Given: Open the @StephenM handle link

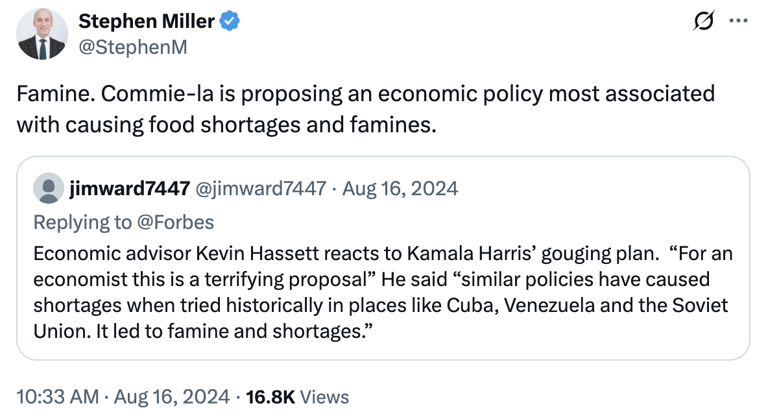Looking at the screenshot, I should click(x=133, y=48).
